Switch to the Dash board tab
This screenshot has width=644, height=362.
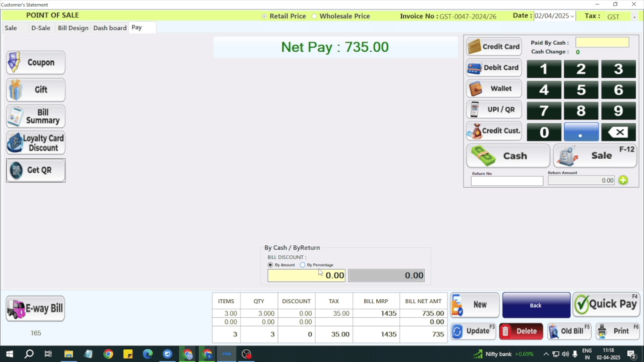[x=110, y=28]
